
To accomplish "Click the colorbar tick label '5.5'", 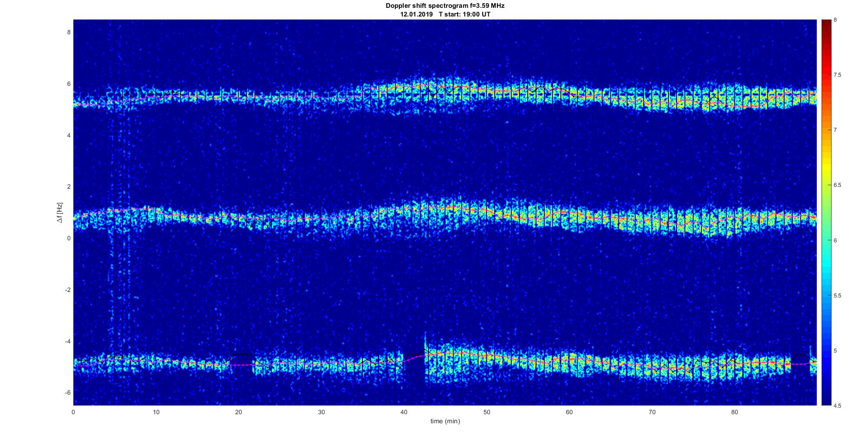I will click(x=838, y=296).
